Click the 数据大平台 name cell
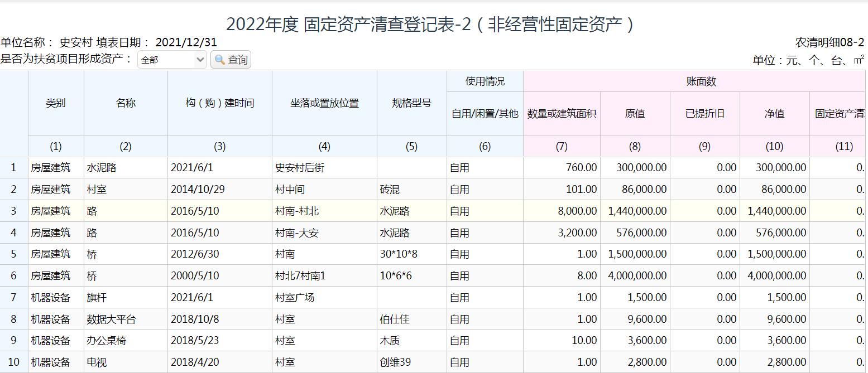The image size is (868, 373). pos(126,319)
